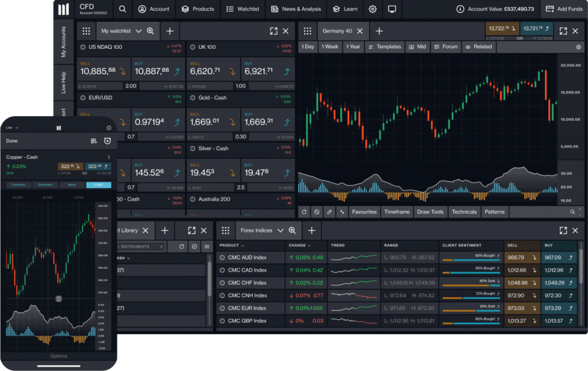Open the search magnifier in top bar
The image size is (588, 371).
point(122,9)
